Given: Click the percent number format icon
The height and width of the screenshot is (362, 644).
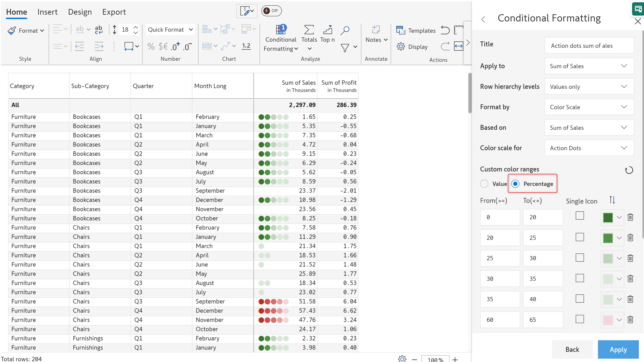Looking at the screenshot, I should 151,47.
